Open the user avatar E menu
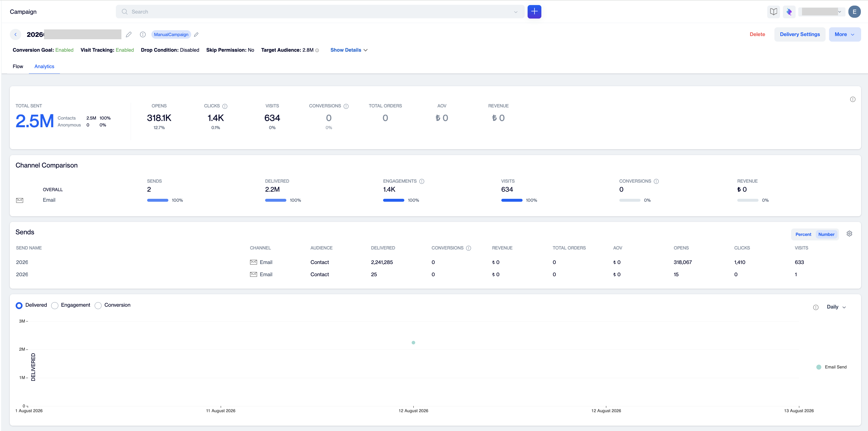Viewport: 868px width, 431px height. pos(854,12)
